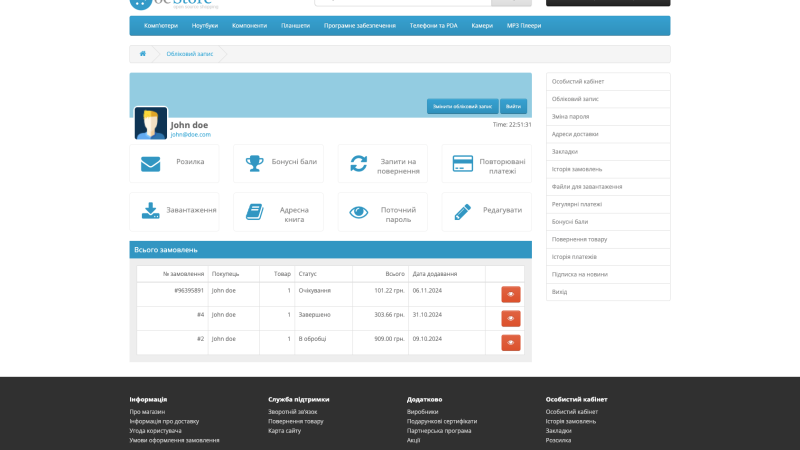The height and width of the screenshot is (450, 800).
Task: Click the Вийти button
Action: click(513, 106)
